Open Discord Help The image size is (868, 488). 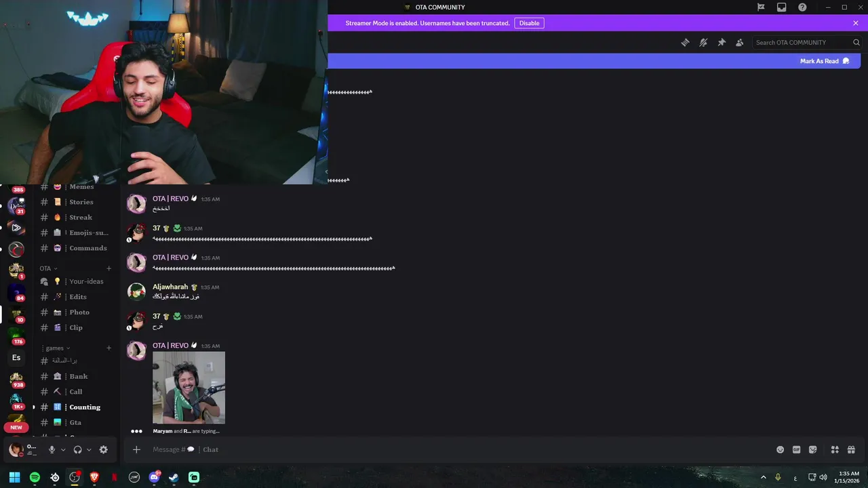802,7
